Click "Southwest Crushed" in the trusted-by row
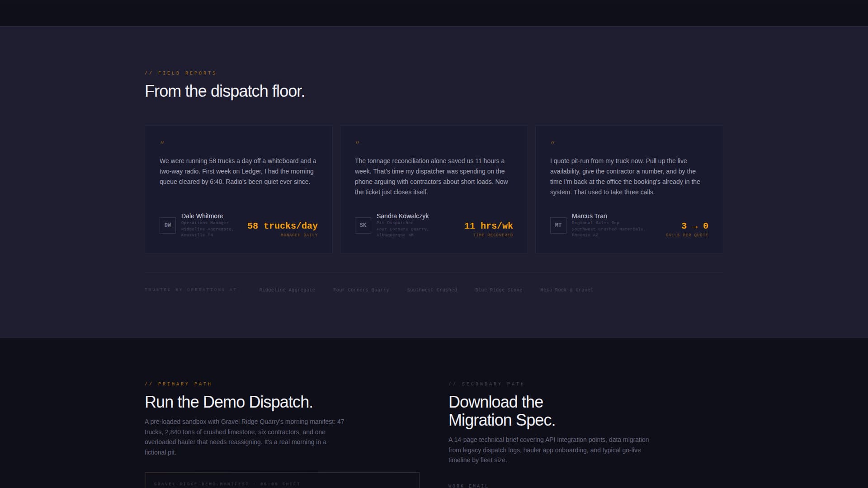868x488 pixels. pos(432,290)
